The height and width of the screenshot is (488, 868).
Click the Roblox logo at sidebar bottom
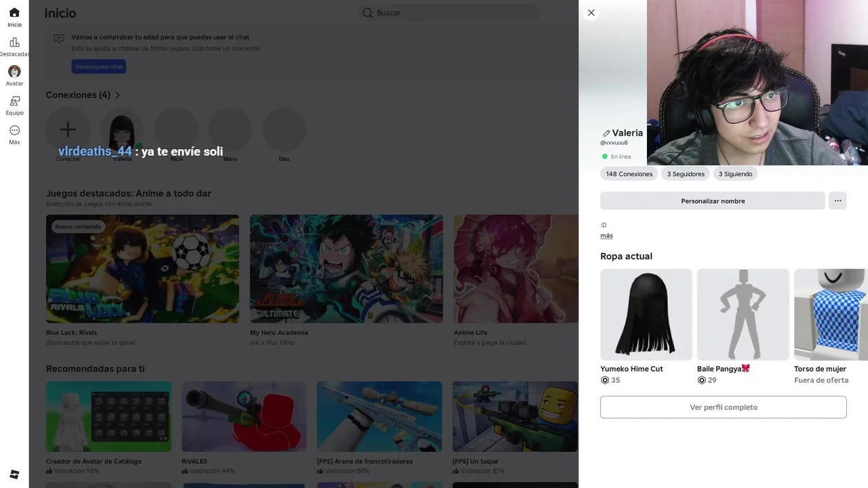coord(14,474)
